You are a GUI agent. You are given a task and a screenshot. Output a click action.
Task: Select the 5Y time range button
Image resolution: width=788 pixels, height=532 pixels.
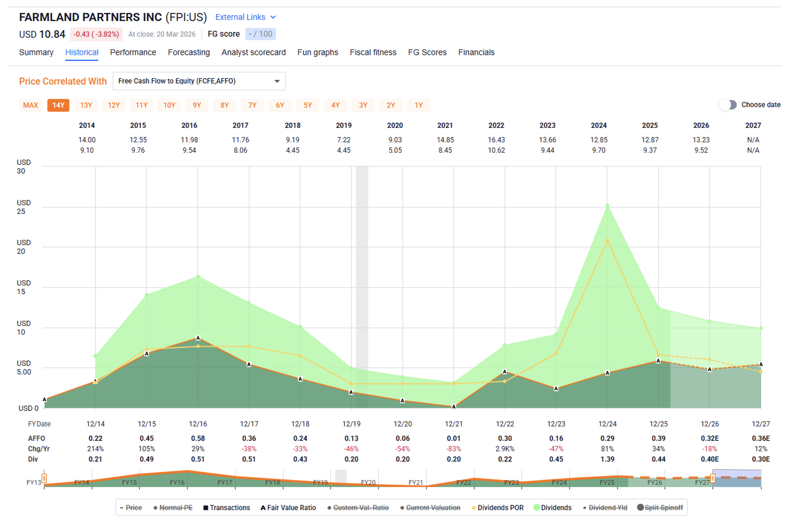pyautogui.click(x=308, y=105)
